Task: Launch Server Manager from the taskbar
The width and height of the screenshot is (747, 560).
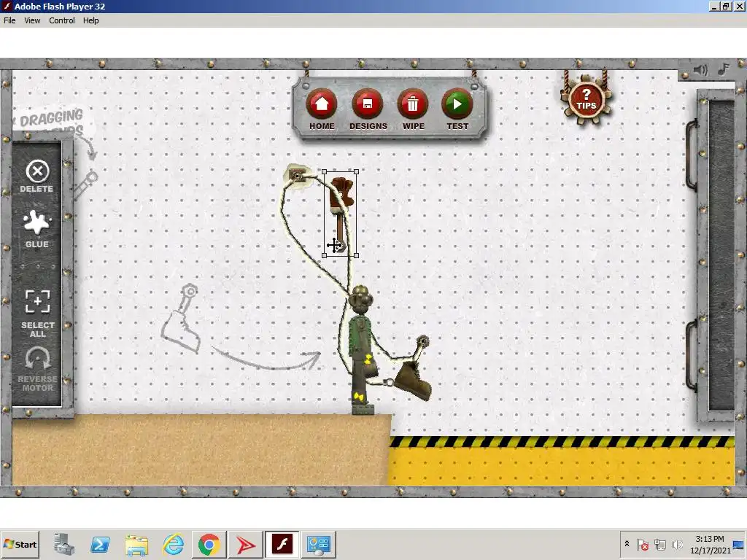Action: click(x=64, y=544)
